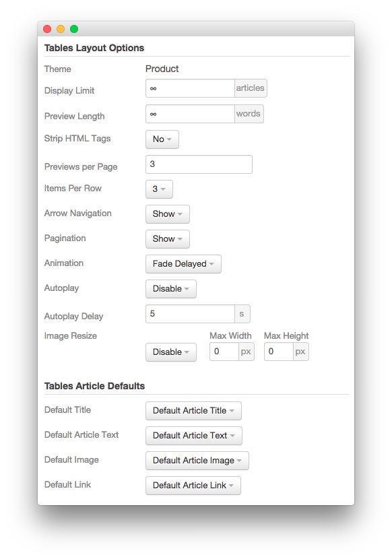Open the Default Article Link dropdown
Screen dimensions: 392x559
193,486
